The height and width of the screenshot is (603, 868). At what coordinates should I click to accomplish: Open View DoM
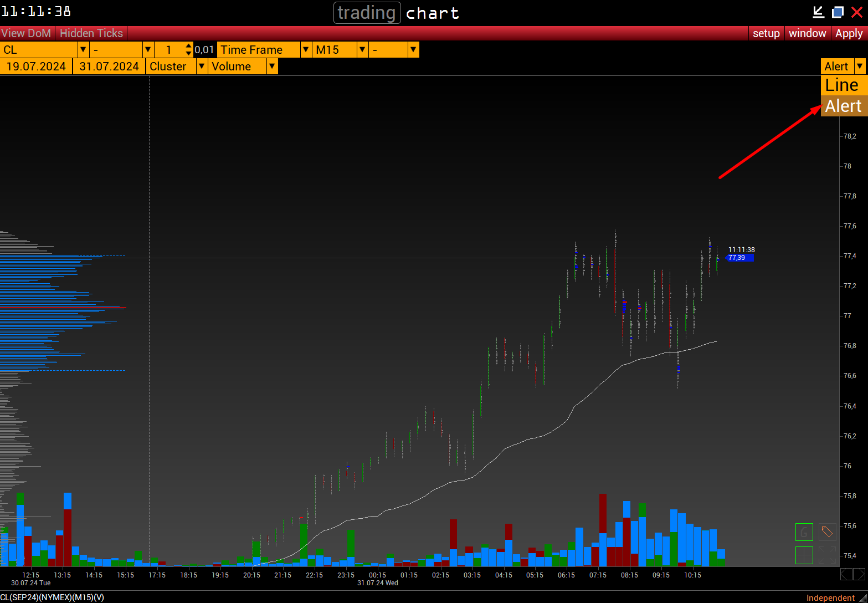27,33
